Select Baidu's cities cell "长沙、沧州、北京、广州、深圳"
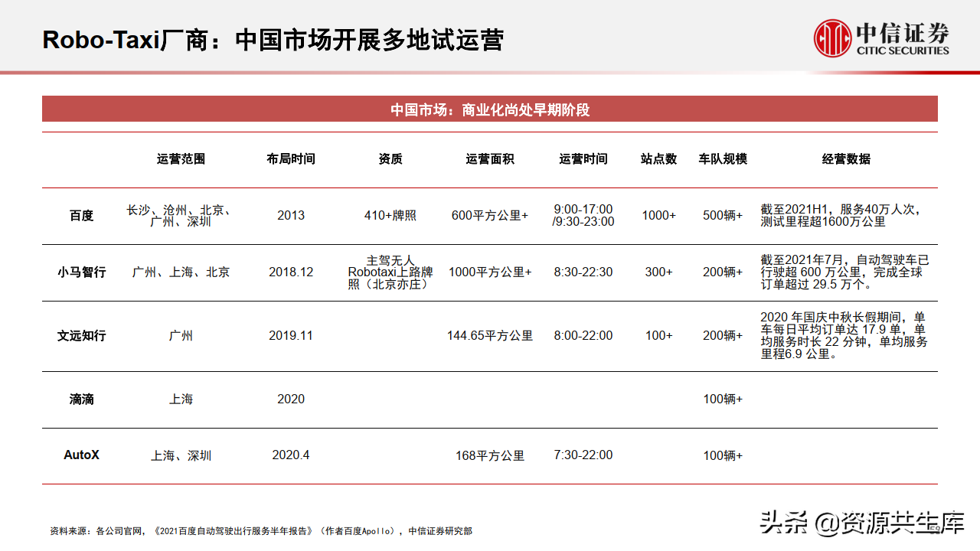The image size is (980, 551). 181,216
